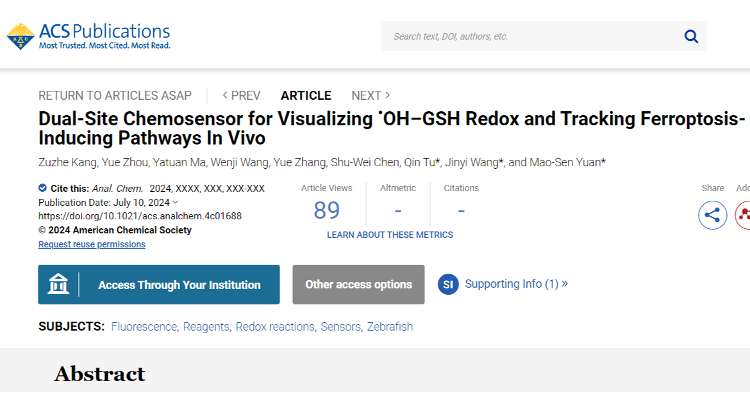
Task: Click the search magnifier icon
Action: (691, 36)
